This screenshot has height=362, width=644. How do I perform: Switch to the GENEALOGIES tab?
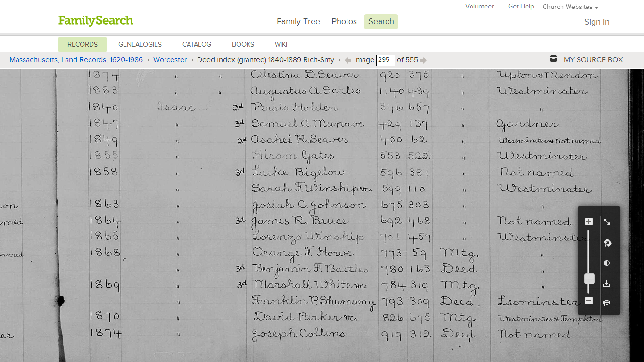point(140,44)
